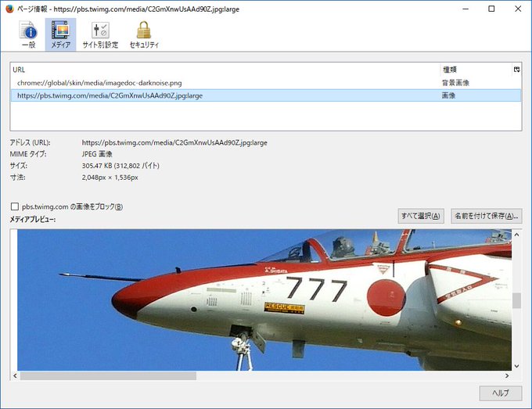Click the address URL value text
Viewport: 532px width, 409px height.
point(174,143)
